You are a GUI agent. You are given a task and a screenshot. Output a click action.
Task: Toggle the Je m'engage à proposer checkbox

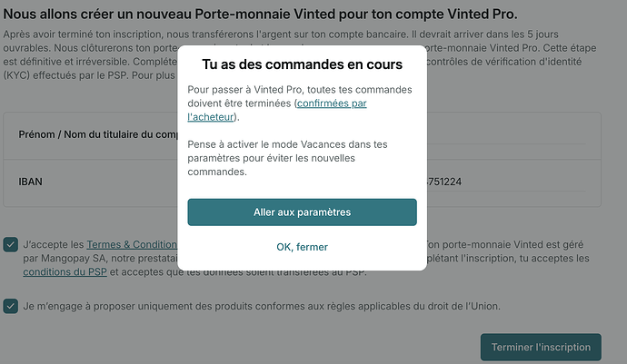point(10,306)
